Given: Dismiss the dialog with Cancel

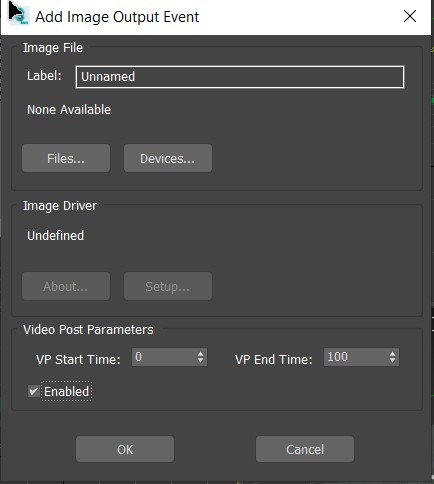Looking at the screenshot, I should click(x=305, y=449).
